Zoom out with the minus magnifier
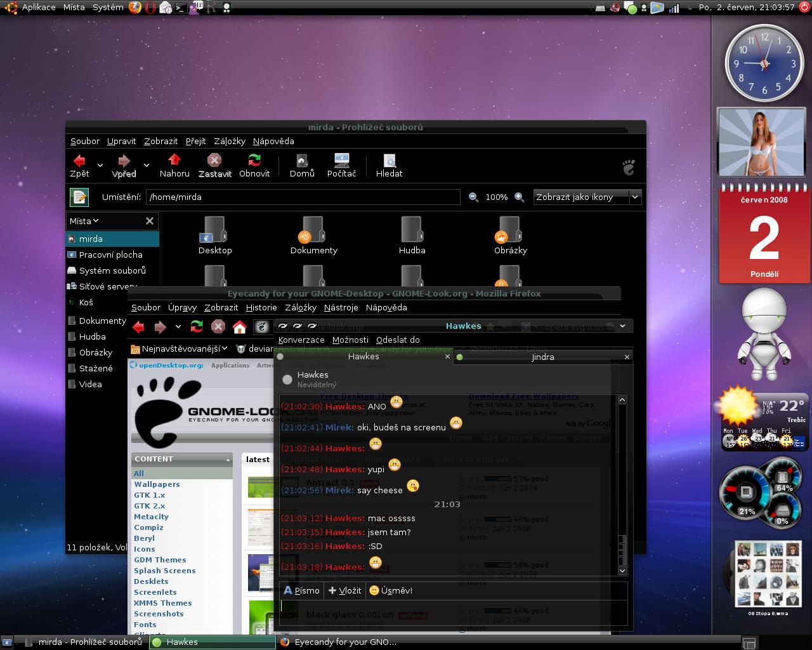This screenshot has height=650, width=812. pyautogui.click(x=473, y=197)
